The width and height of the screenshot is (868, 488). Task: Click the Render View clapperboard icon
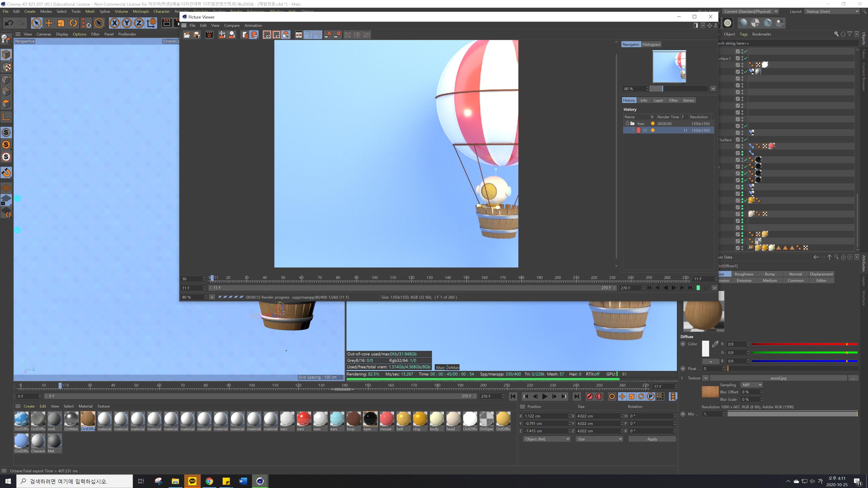click(167, 23)
